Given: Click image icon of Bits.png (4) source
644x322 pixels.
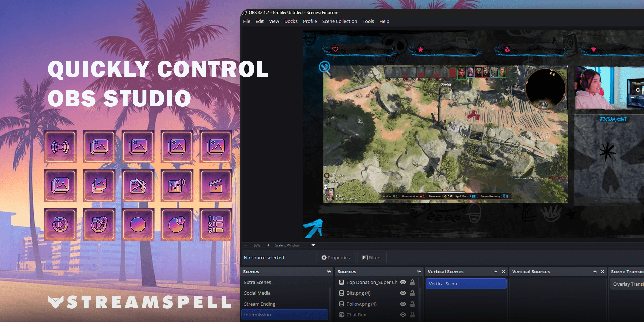Looking at the screenshot, I should pyautogui.click(x=341, y=293).
